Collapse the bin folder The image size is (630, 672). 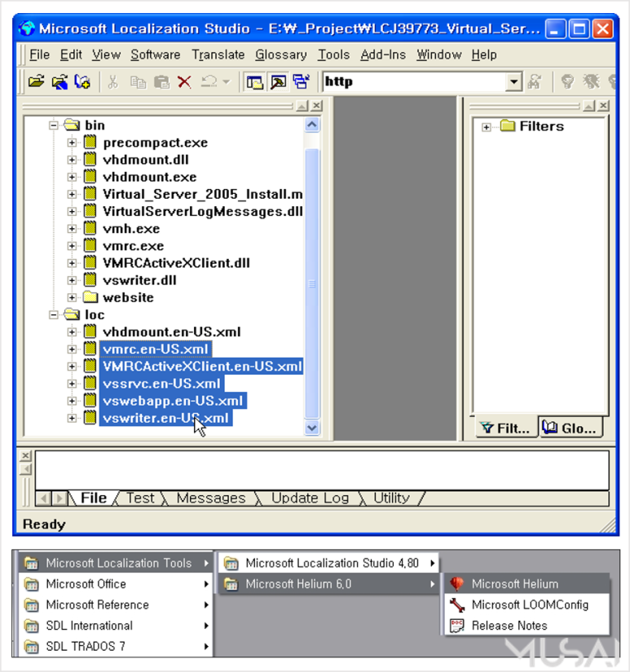point(54,125)
